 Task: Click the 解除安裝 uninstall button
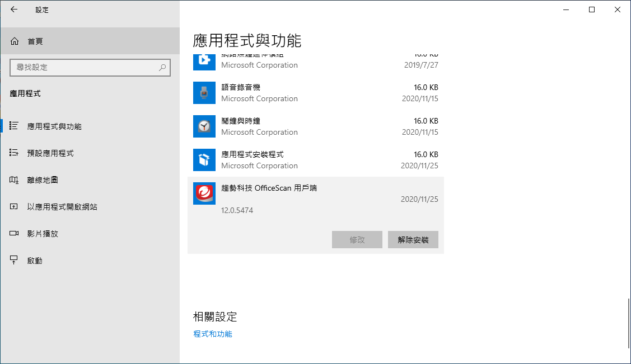pos(413,239)
